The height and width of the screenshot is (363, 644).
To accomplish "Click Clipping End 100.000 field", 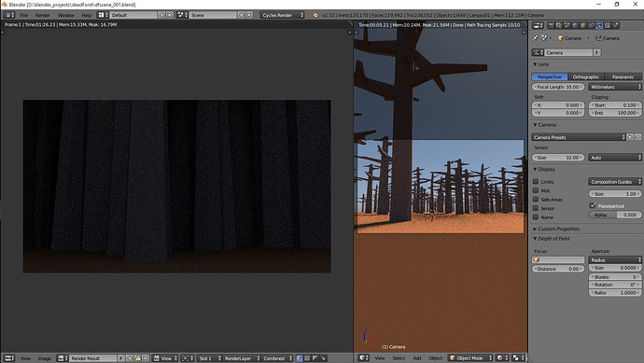I will click(x=615, y=113).
